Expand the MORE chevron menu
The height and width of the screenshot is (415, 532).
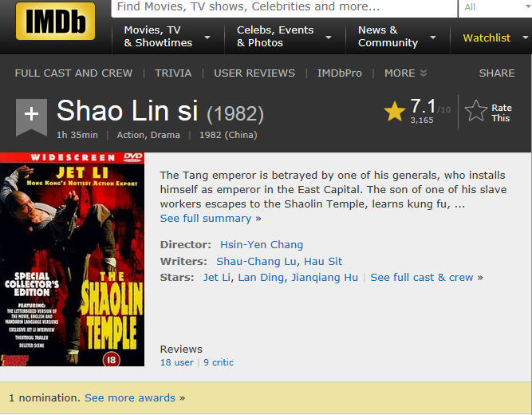tap(405, 73)
